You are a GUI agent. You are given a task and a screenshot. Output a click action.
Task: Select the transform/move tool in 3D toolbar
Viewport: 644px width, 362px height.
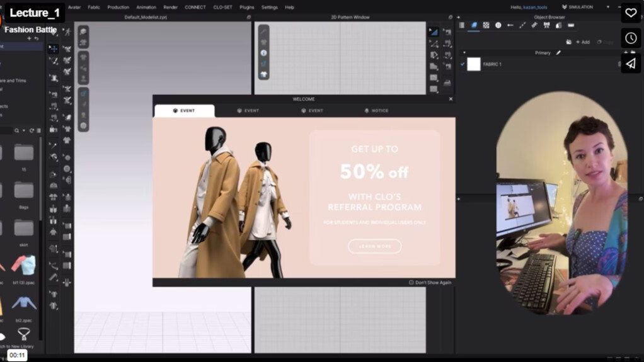click(53, 48)
